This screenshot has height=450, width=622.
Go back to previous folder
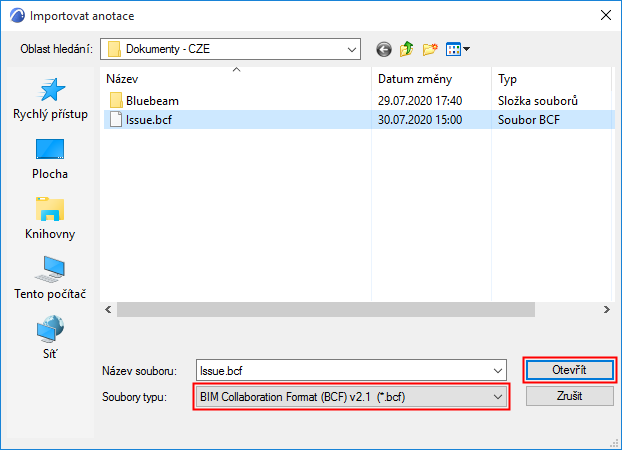[x=384, y=48]
